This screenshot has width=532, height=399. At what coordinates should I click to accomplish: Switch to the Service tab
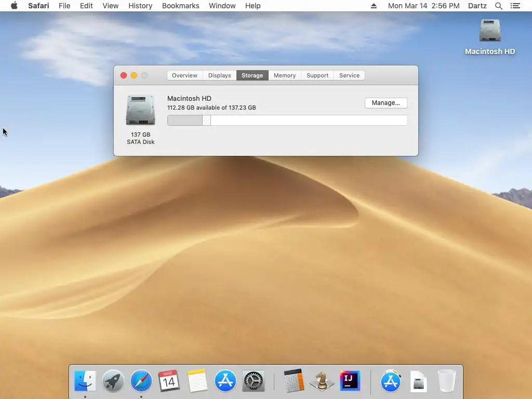(349, 75)
